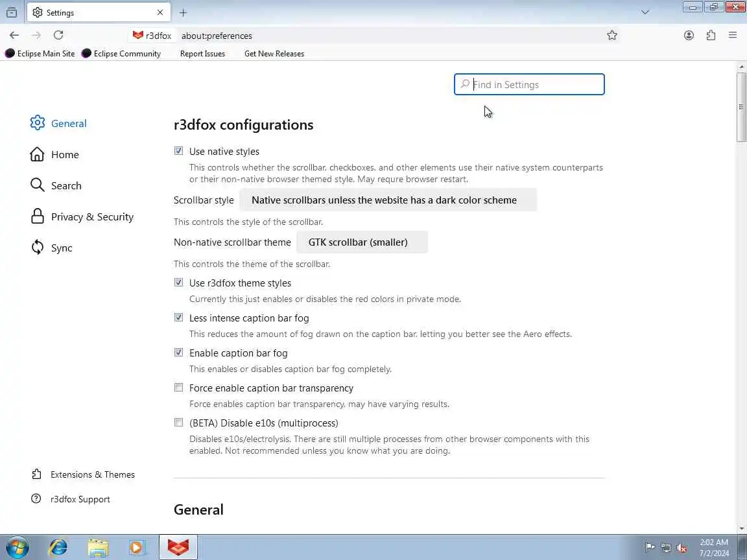Open Extensions & Themes
747x560 pixels.
(x=84, y=474)
